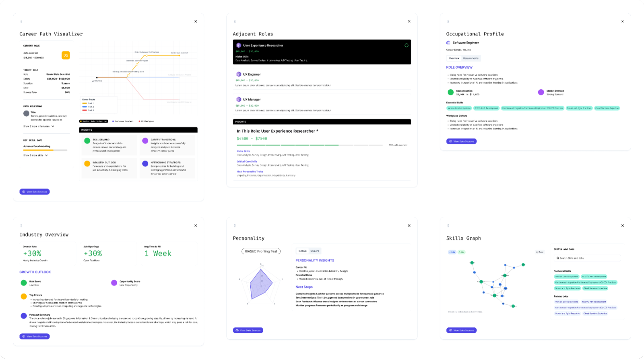Click View Data Sources in Personality card

pyautogui.click(x=248, y=330)
